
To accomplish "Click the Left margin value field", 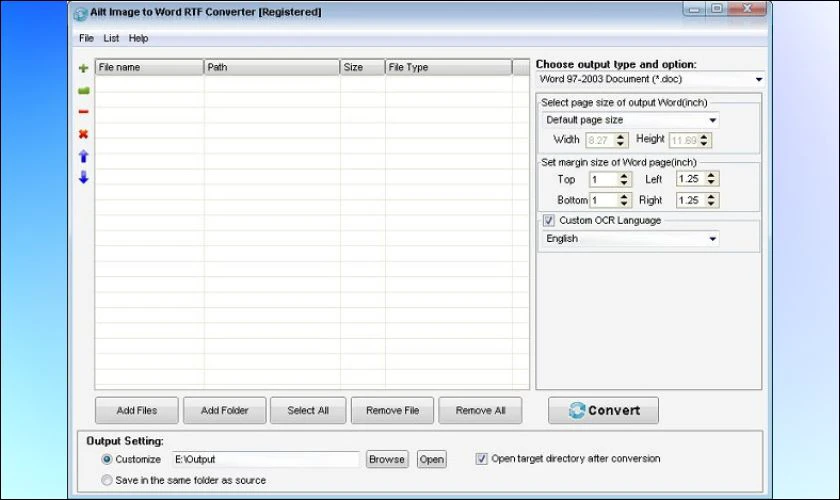I will click(x=691, y=179).
